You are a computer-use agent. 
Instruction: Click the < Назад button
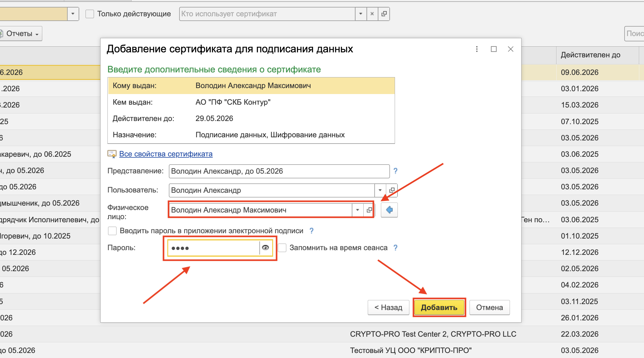(x=388, y=307)
